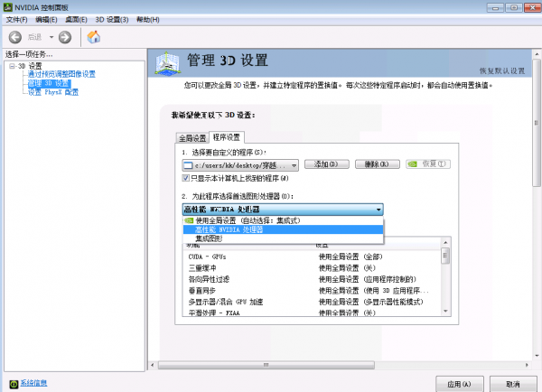
Task: Select the 多显示器/混合 GPU 加速 row
Action: coord(312,302)
